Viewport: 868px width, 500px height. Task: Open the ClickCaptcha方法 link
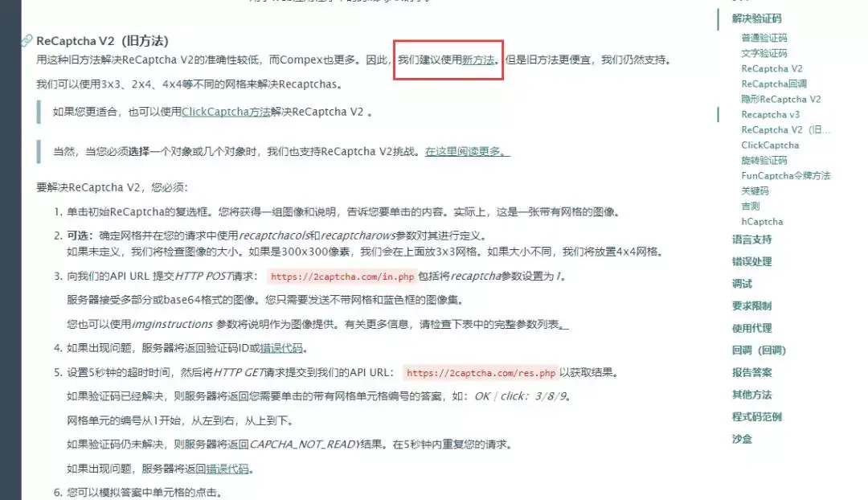[226, 112]
